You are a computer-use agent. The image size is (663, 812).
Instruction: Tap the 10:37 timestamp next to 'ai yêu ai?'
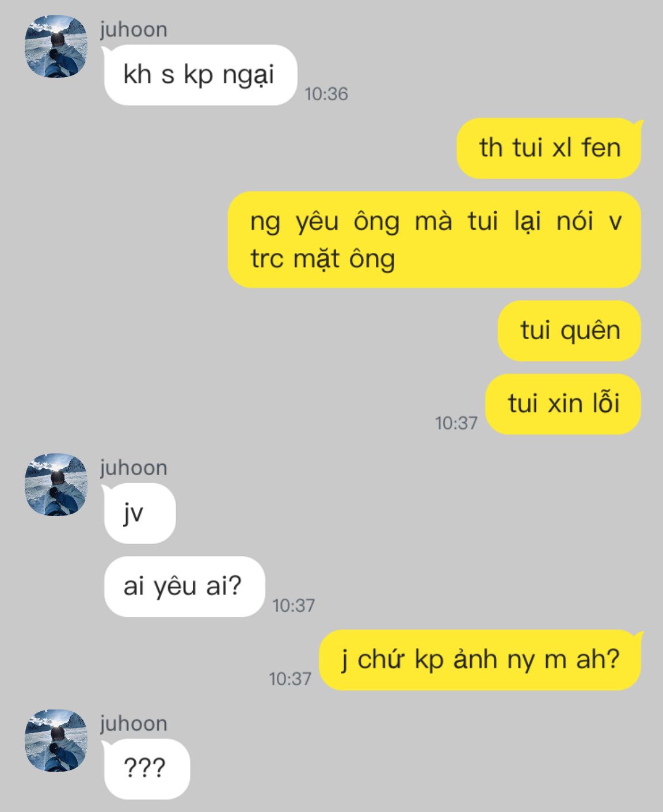(294, 605)
